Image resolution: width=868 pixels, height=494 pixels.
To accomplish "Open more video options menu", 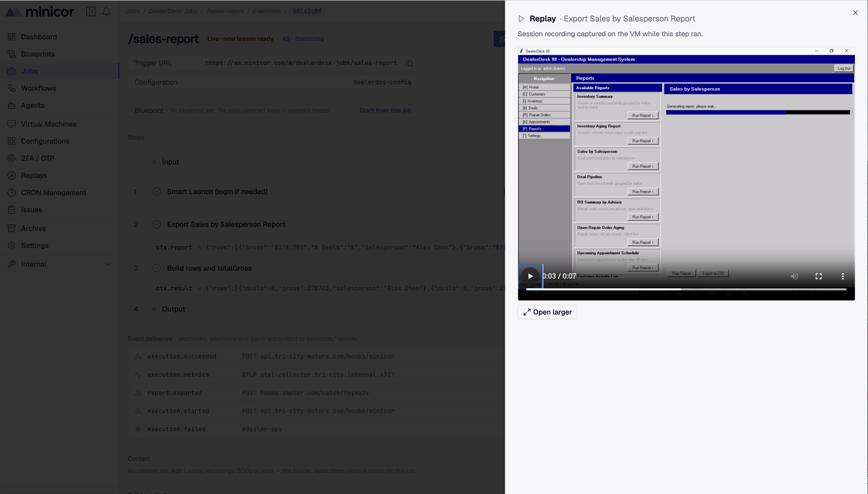I will pyautogui.click(x=843, y=276).
